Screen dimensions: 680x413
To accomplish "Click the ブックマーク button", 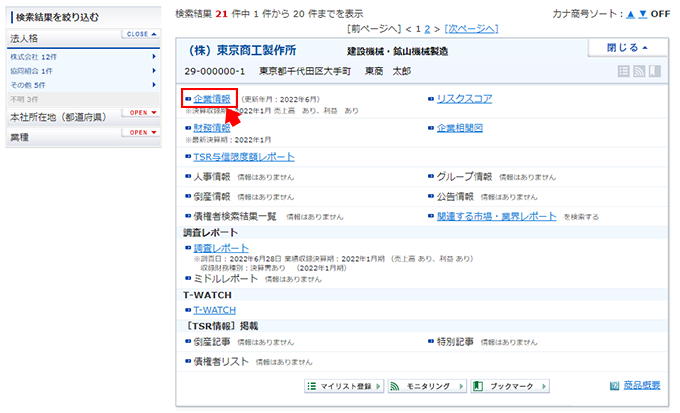I will [510, 386].
